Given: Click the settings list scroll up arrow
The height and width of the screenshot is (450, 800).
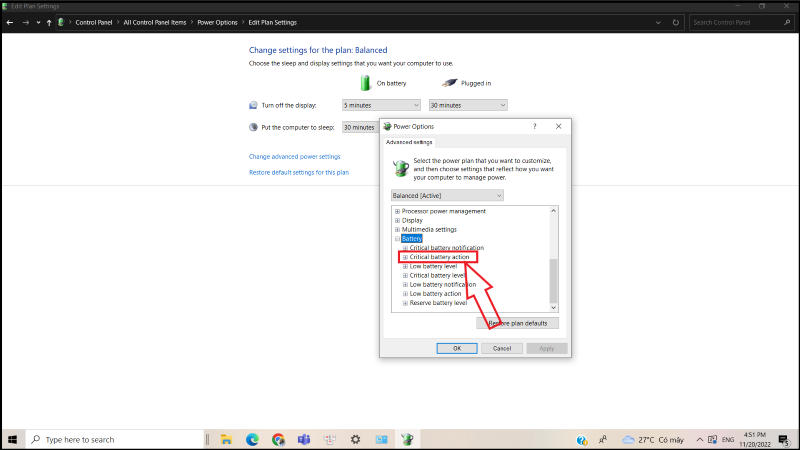Looking at the screenshot, I should (x=554, y=211).
